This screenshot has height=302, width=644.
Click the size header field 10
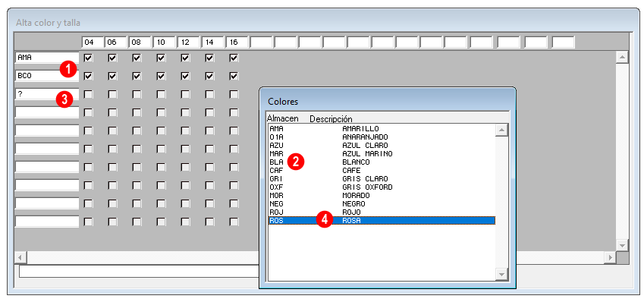coord(165,42)
